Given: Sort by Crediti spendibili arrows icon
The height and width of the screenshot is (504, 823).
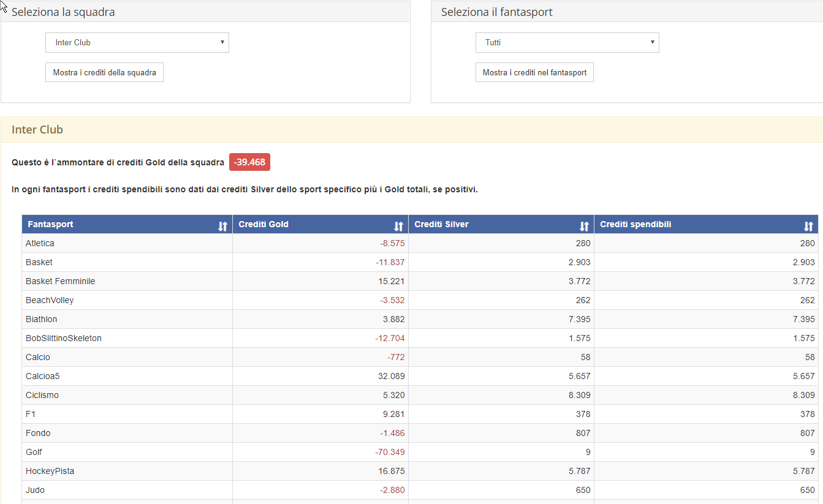Looking at the screenshot, I should 808,227.
